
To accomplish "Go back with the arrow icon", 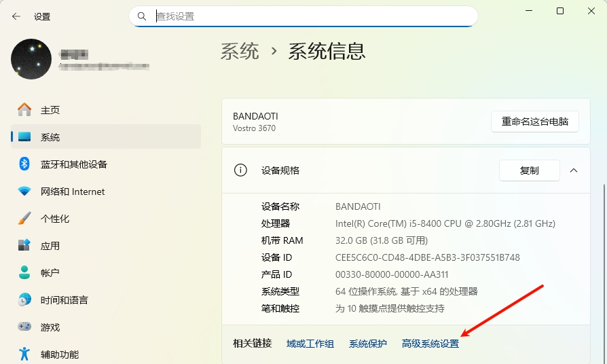I will click(16, 16).
